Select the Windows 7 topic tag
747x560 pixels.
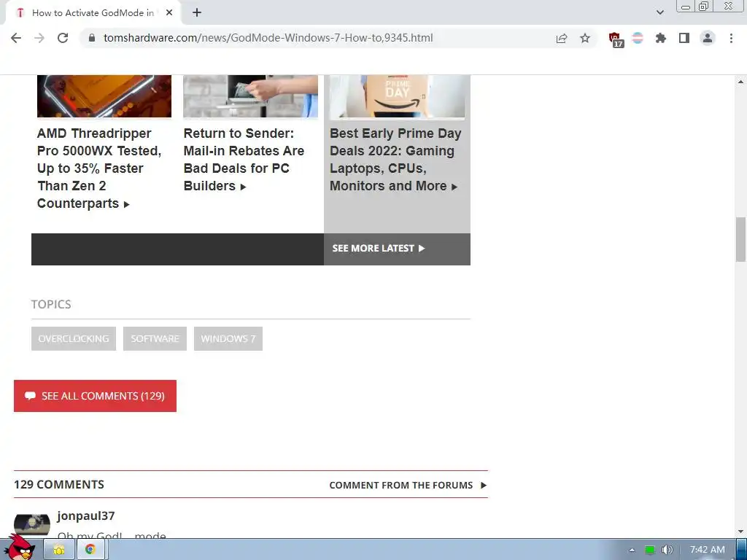[x=228, y=338]
